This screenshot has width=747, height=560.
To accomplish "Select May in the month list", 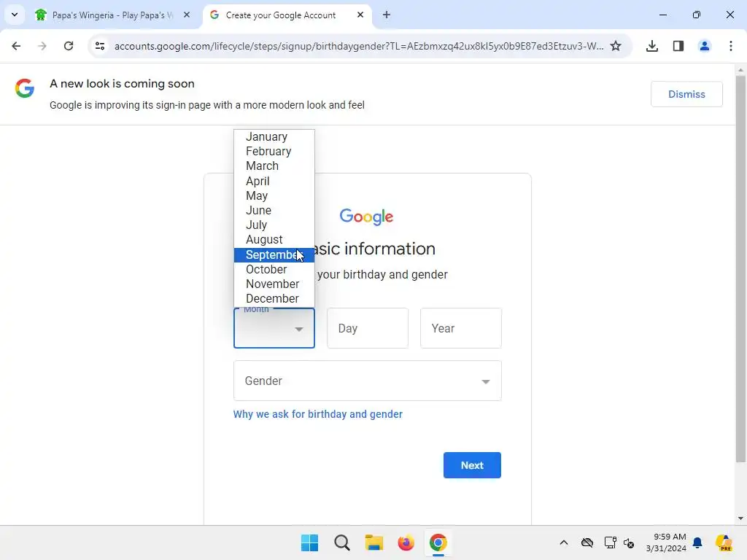I will click(x=274, y=195).
